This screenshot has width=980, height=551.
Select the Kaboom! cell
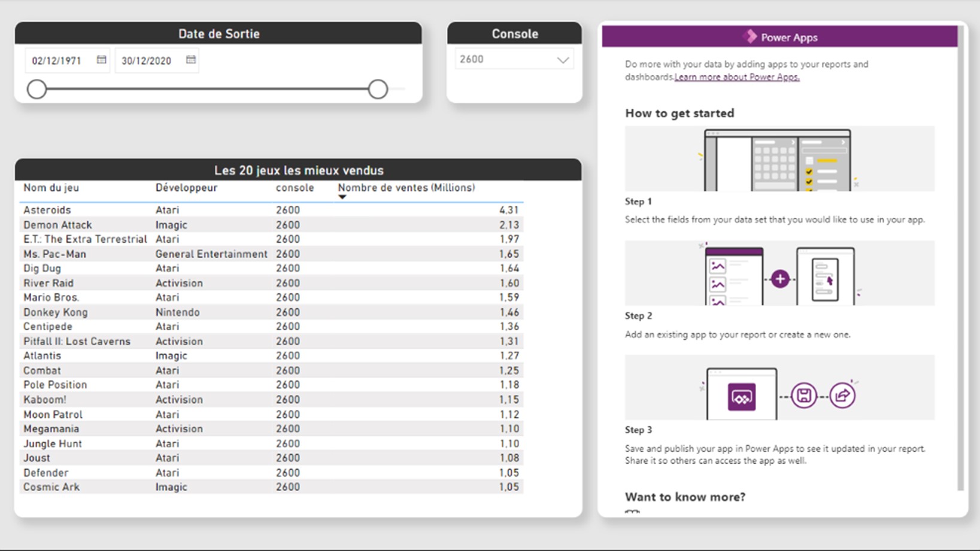45,400
